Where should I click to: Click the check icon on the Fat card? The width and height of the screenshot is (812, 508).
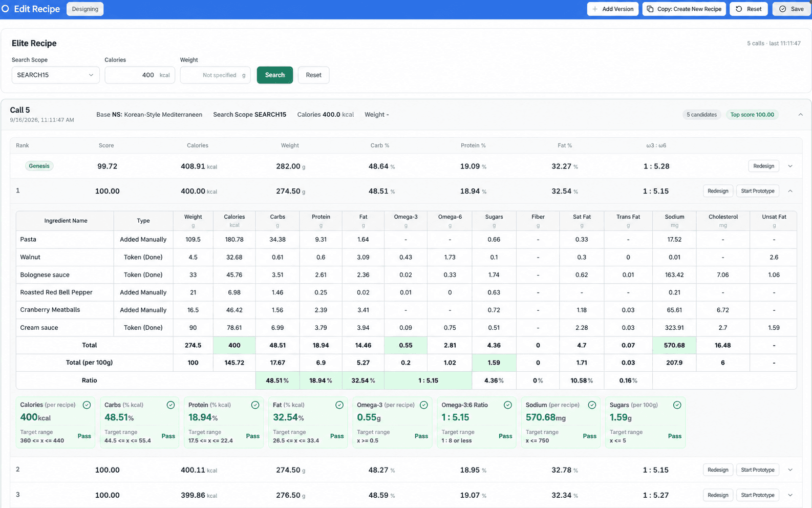click(x=339, y=405)
